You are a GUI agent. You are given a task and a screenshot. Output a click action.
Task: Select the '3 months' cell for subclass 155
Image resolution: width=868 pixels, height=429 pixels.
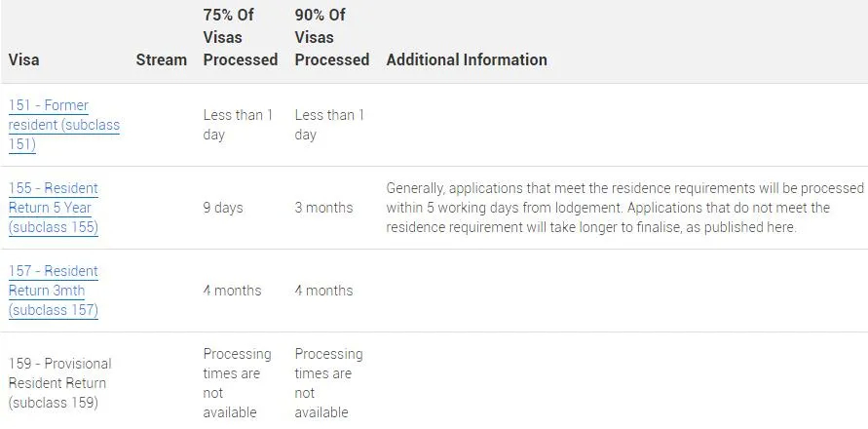(x=323, y=208)
